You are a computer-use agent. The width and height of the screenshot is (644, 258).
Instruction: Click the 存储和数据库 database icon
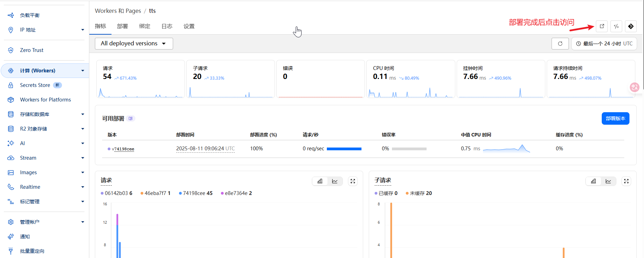point(11,114)
